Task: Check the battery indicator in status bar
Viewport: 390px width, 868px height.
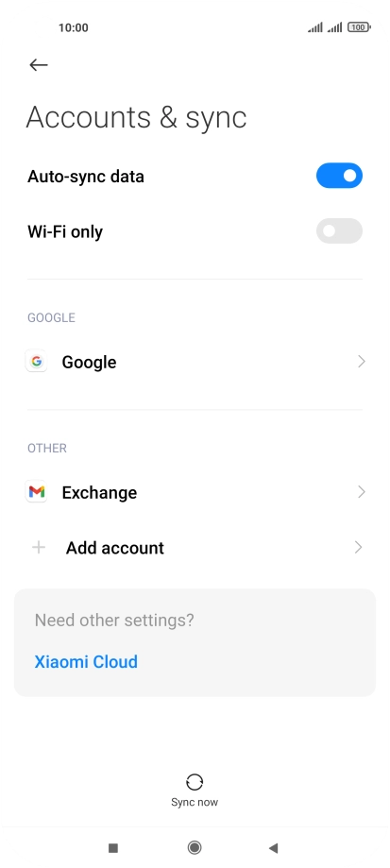Action: point(360,27)
